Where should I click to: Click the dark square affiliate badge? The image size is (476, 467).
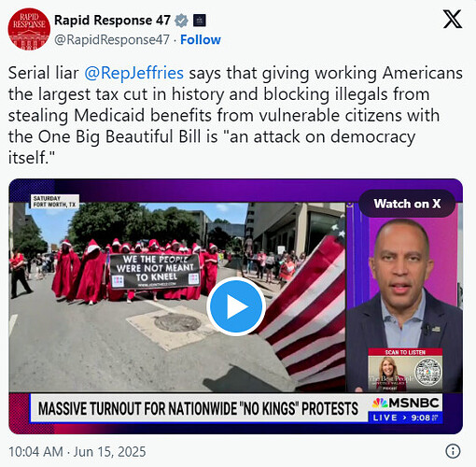tap(199, 21)
